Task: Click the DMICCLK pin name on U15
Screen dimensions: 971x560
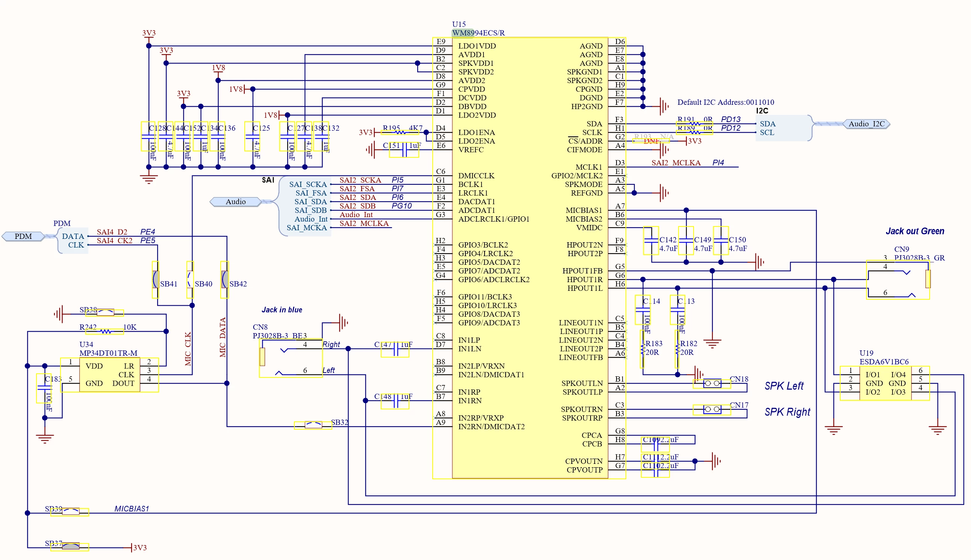Action: (476, 176)
